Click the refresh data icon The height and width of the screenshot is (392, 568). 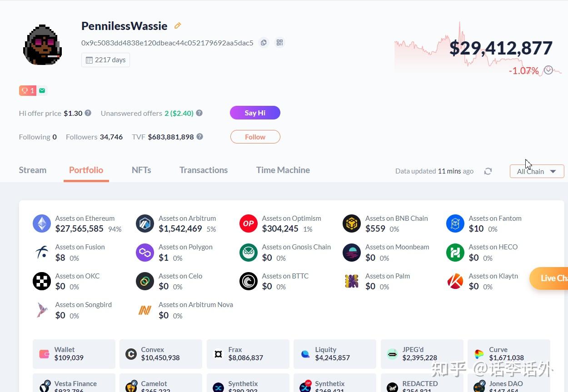488,171
